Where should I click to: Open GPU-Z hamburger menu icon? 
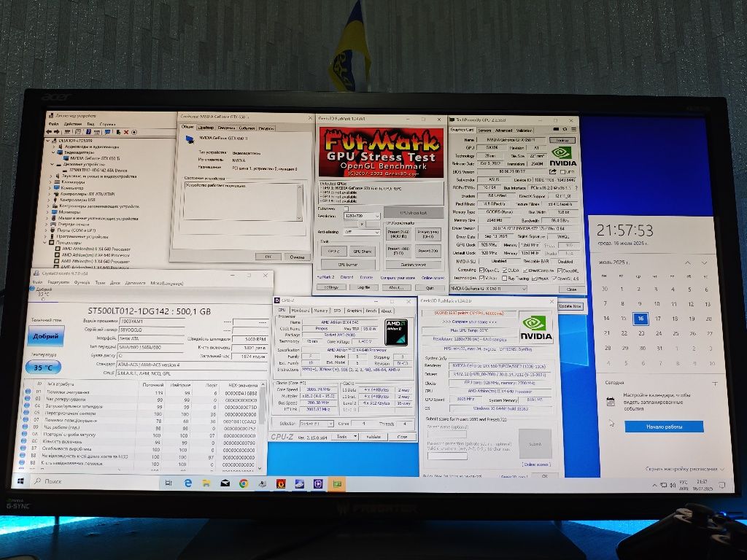pos(573,129)
